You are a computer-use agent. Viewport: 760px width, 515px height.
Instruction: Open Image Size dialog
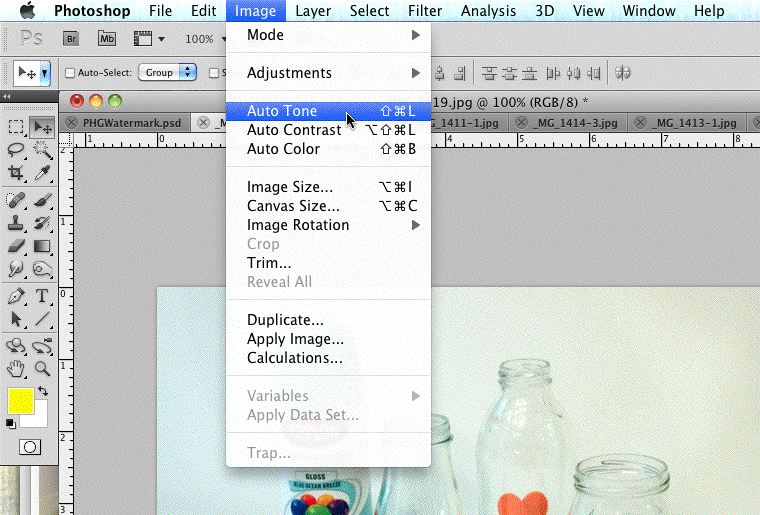(329, 187)
